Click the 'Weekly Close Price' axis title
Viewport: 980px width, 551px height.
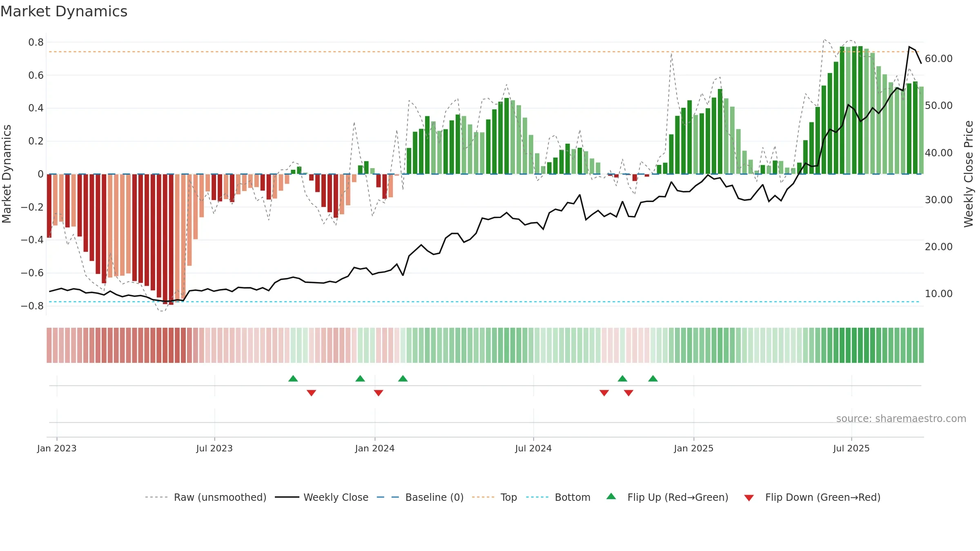[x=969, y=174]
